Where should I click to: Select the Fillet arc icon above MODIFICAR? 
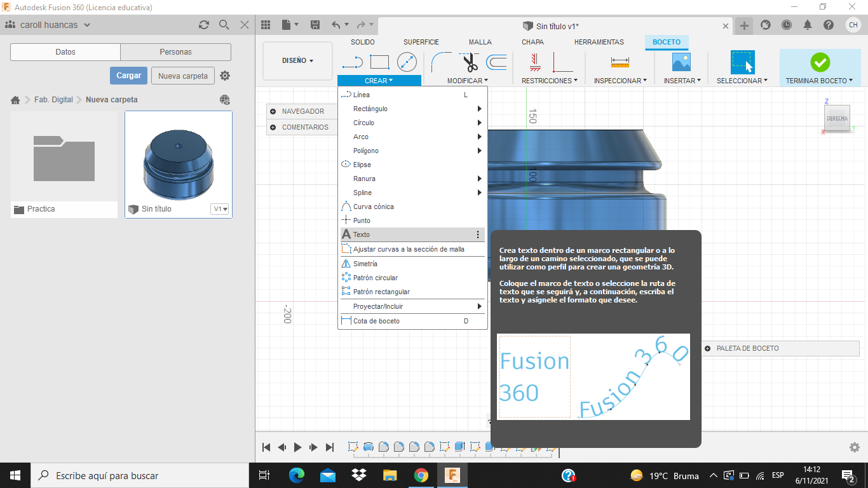[x=442, y=62]
